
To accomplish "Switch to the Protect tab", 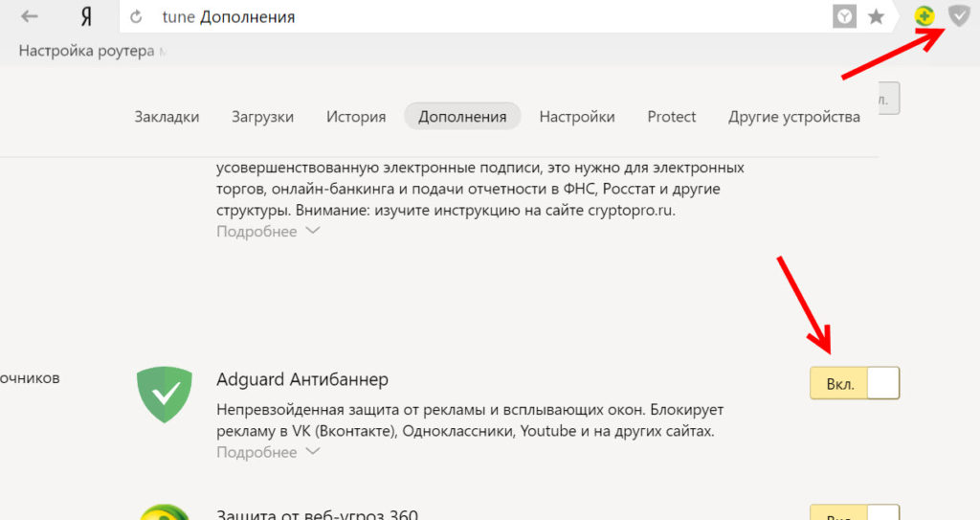I will pyautogui.click(x=671, y=117).
